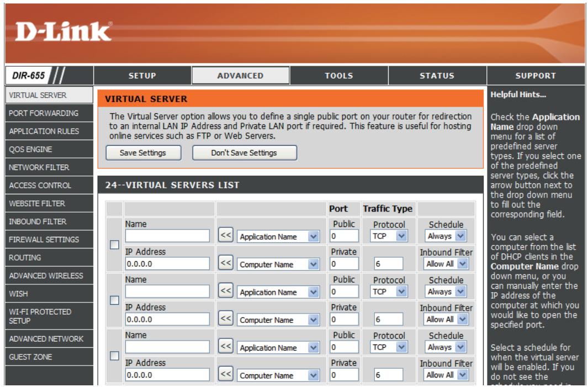Open third server's Application Name dropdown
Screen dimensions: 588x387
[x=278, y=348]
